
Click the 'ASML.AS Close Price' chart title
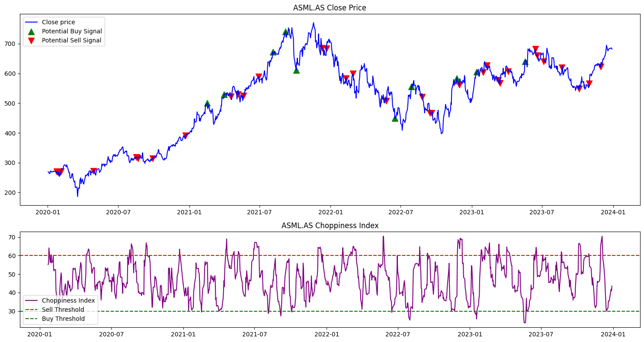(330, 8)
